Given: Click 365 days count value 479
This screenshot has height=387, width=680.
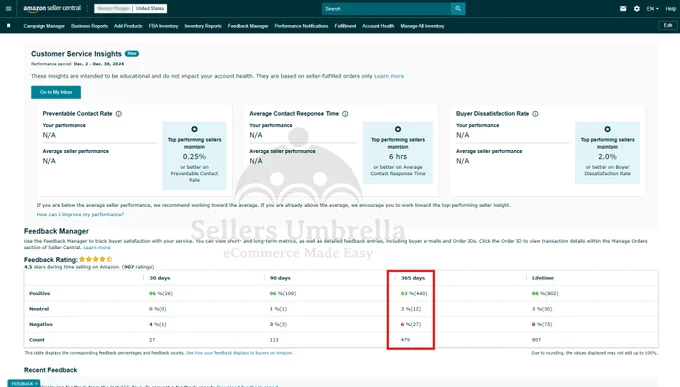Looking at the screenshot, I should [405, 340].
